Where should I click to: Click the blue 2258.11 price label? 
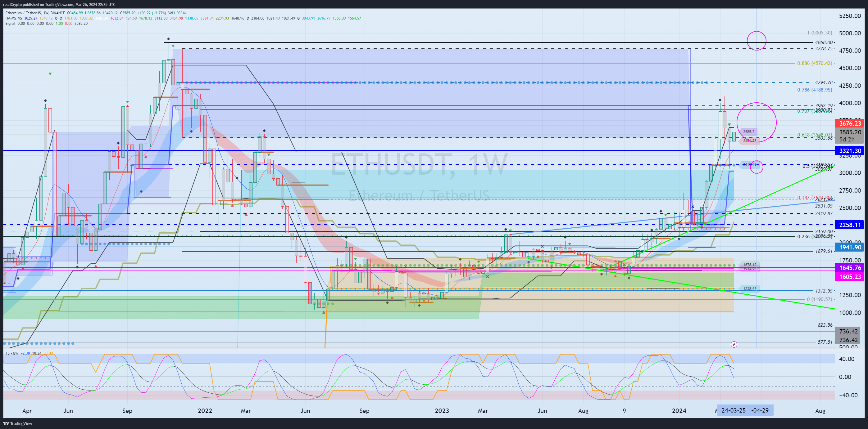click(x=850, y=225)
